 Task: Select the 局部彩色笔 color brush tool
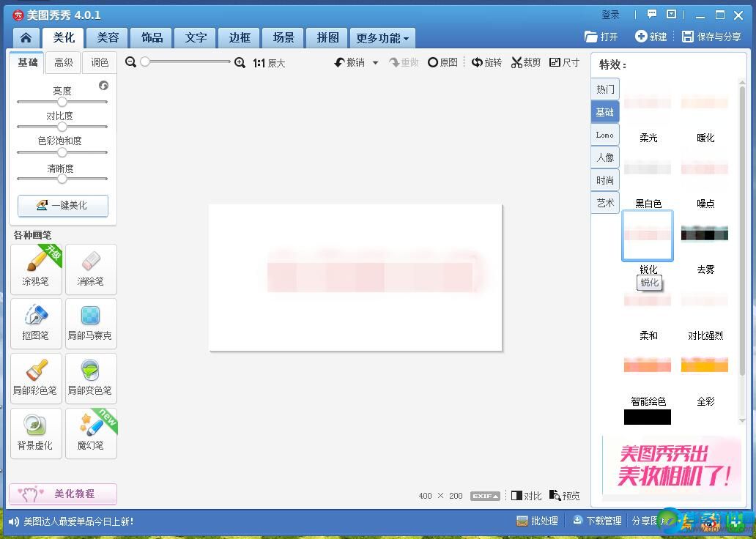(36, 379)
